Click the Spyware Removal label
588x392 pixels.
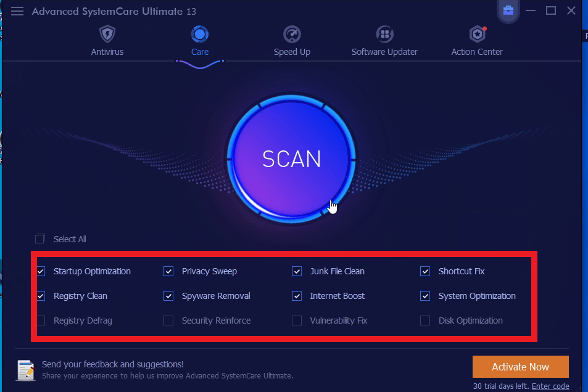pyautogui.click(x=216, y=296)
